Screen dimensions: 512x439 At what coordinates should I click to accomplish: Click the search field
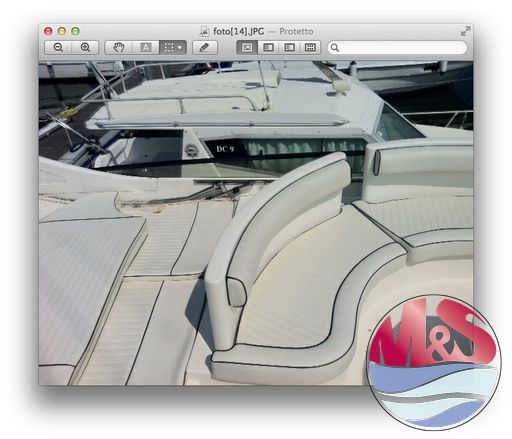pyautogui.click(x=397, y=48)
